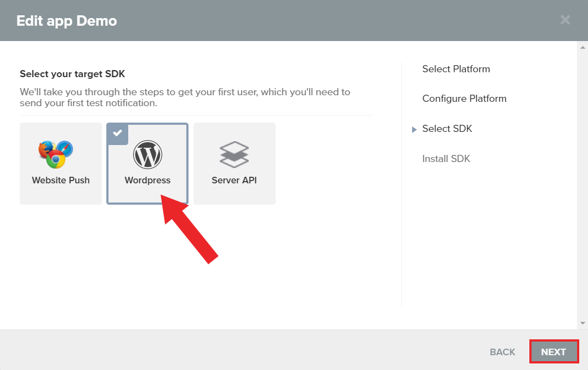
Task: Click the scrollbar up chevron
Action: 583,47
